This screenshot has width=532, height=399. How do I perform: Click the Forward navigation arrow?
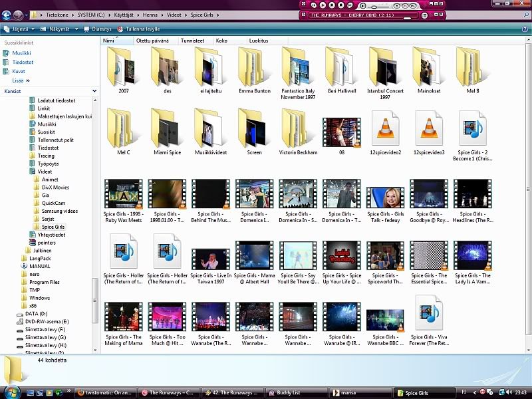(x=18, y=15)
